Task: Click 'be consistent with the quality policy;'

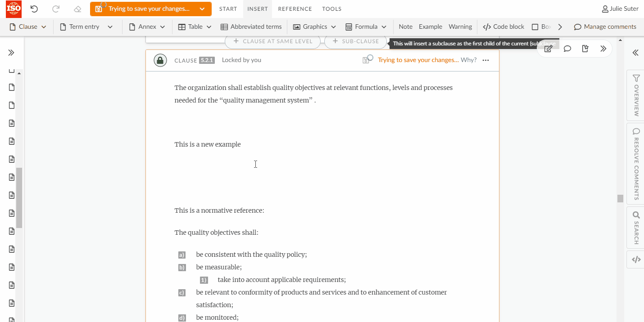Action: [251, 255]
